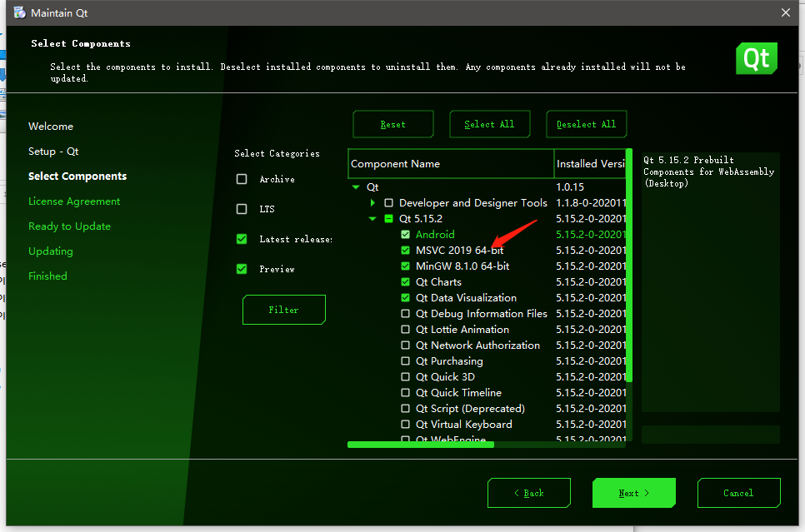Uncheck the Qt Charts component
This screenshot has width=805, height=532.
(406, 282)
